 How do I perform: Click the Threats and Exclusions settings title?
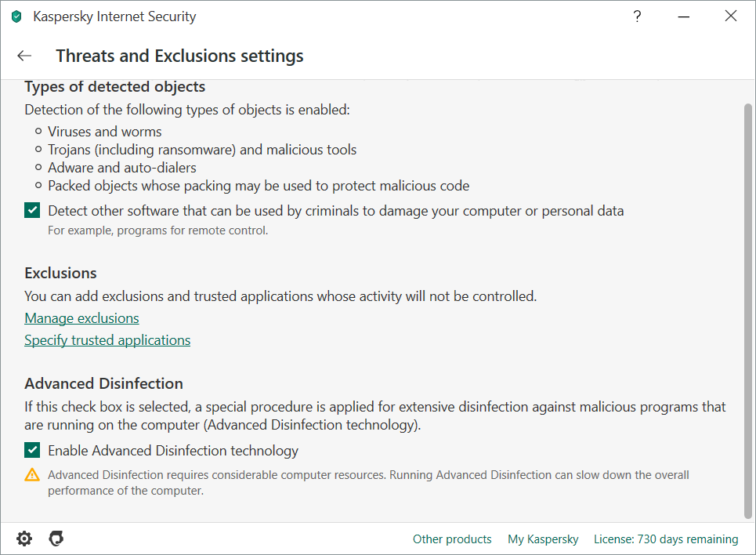coord(179,56)
